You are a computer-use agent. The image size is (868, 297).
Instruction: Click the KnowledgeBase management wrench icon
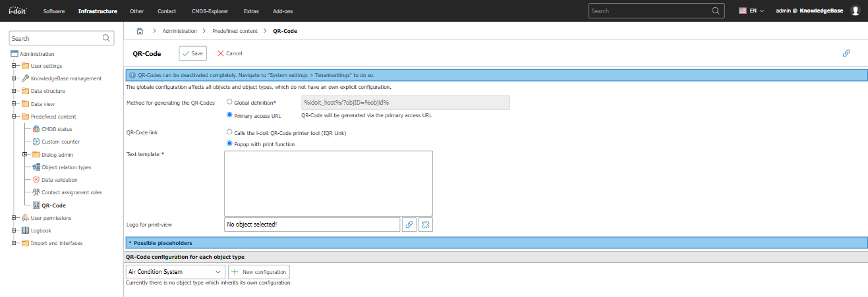click(25, 78)
